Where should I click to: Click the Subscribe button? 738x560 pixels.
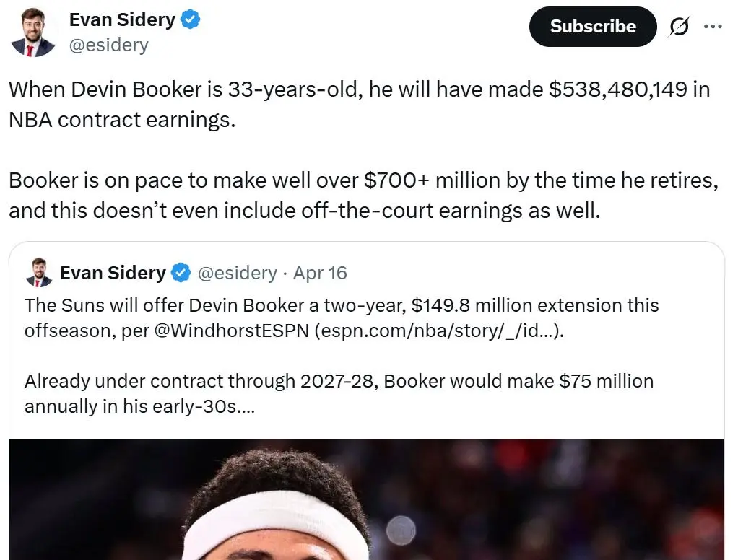click(593, 26)
